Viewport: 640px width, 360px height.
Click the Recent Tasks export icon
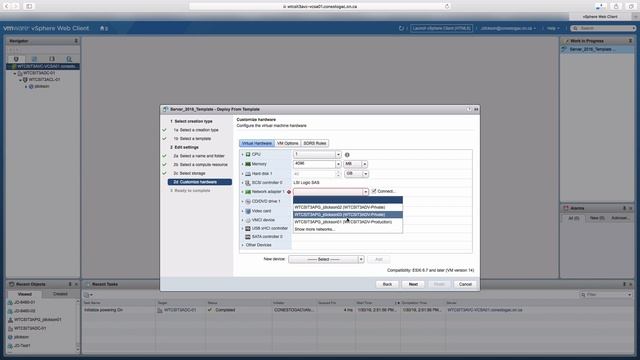(x=87, y=294)
